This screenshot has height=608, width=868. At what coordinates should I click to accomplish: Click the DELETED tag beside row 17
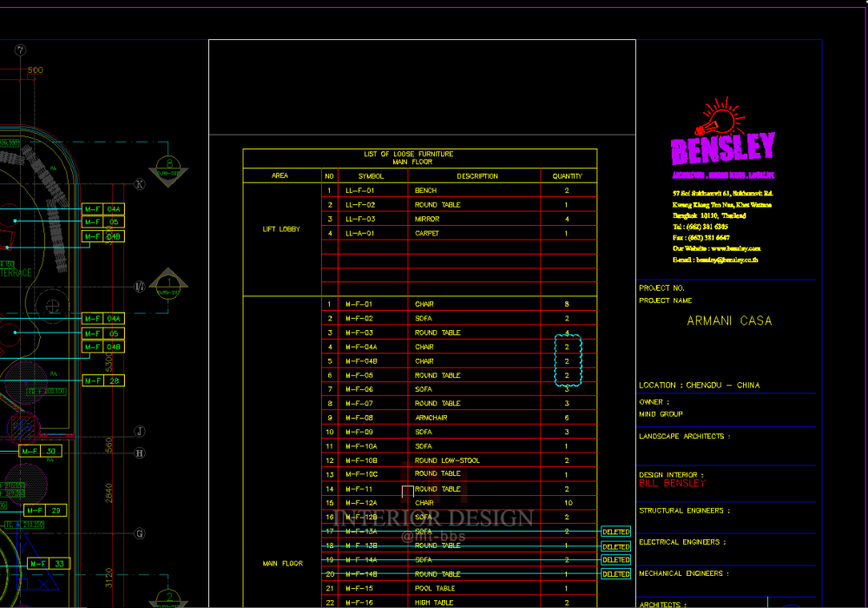[x=615, y=532]
